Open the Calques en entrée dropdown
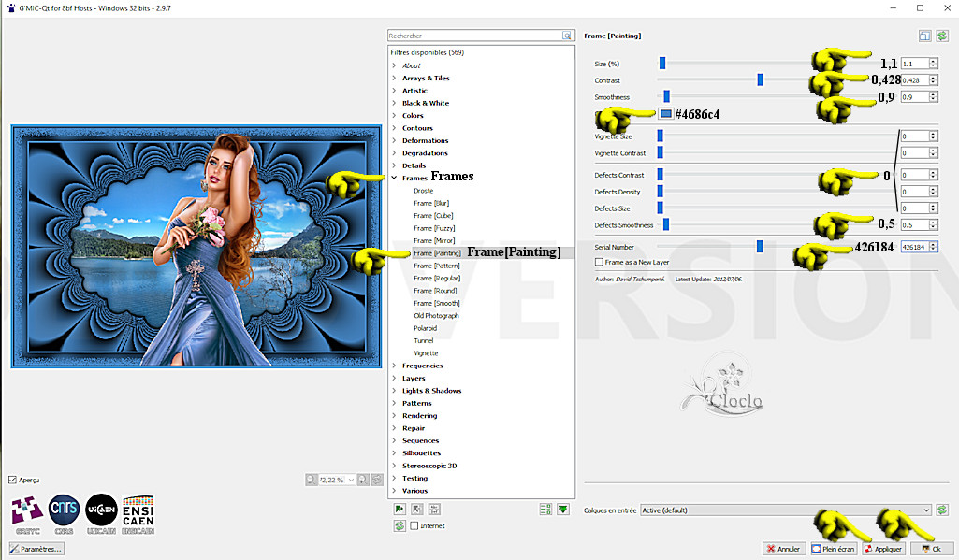This screenshot has height=560, width=959. click(x=785, y=510)
